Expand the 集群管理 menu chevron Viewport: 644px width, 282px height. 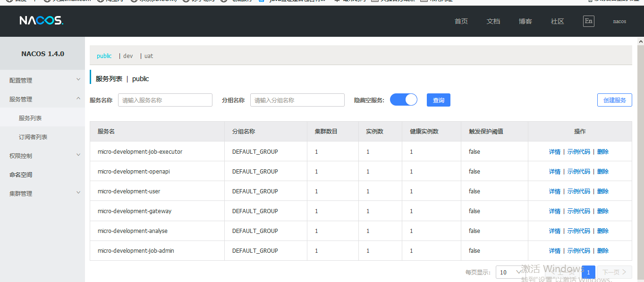[78, 193]
